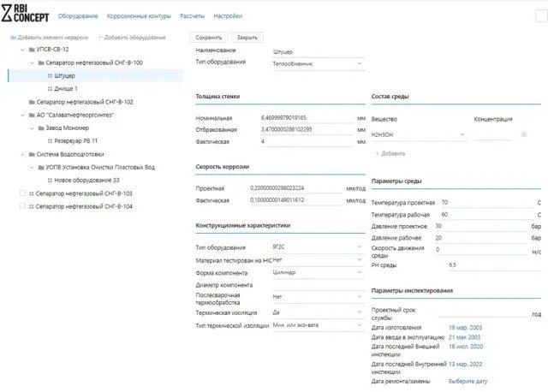Remove substance row with delete icon
The height and width of the screenshot is (392, 548).
[x=523, y=134]
